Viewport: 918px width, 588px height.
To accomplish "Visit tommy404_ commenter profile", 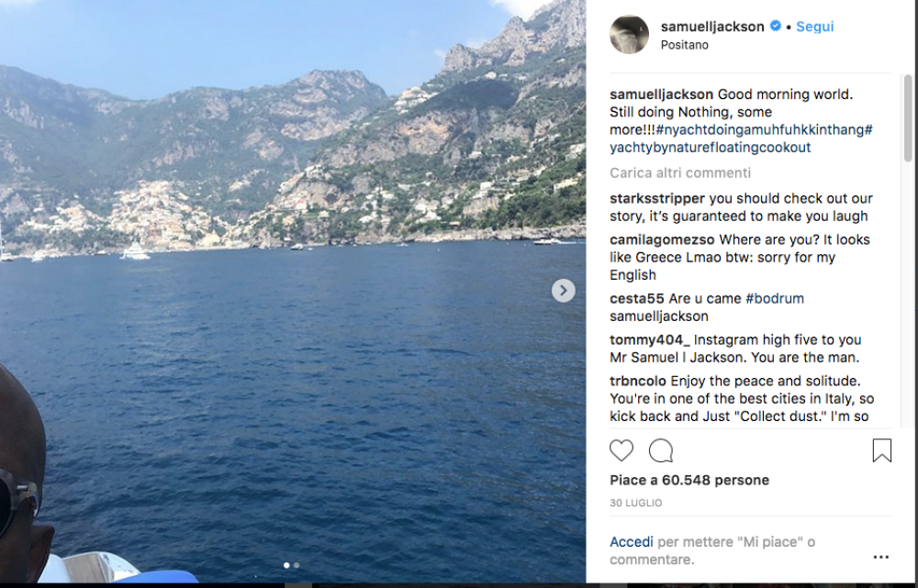I will click(x=649, y=339).
